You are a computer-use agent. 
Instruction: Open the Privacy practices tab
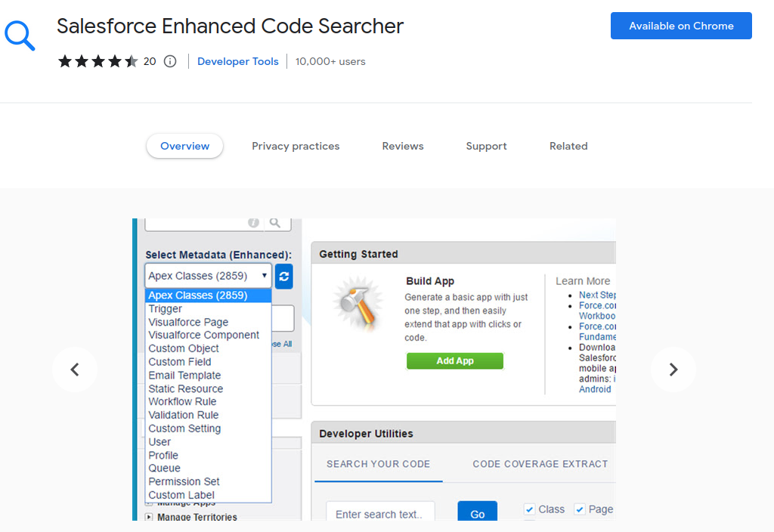pyautogui.click(x=296, y=146)
